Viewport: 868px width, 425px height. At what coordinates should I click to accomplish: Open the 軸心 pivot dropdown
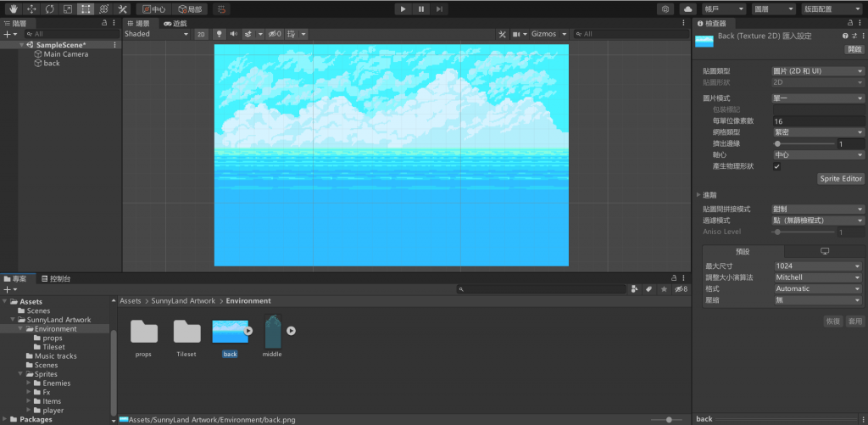pyautogui.click(x=818, y=154)
